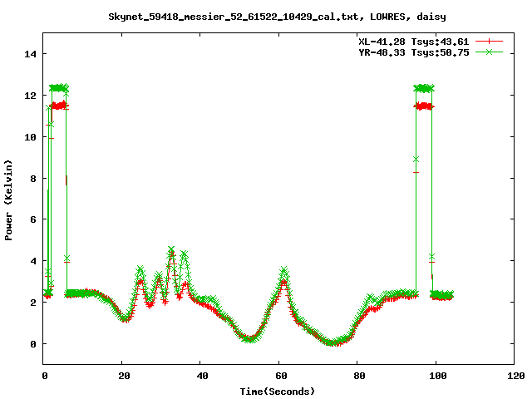Click x-axis tick label 20
Viewport: 532px width, 399px height.
[x=124, y=376]
